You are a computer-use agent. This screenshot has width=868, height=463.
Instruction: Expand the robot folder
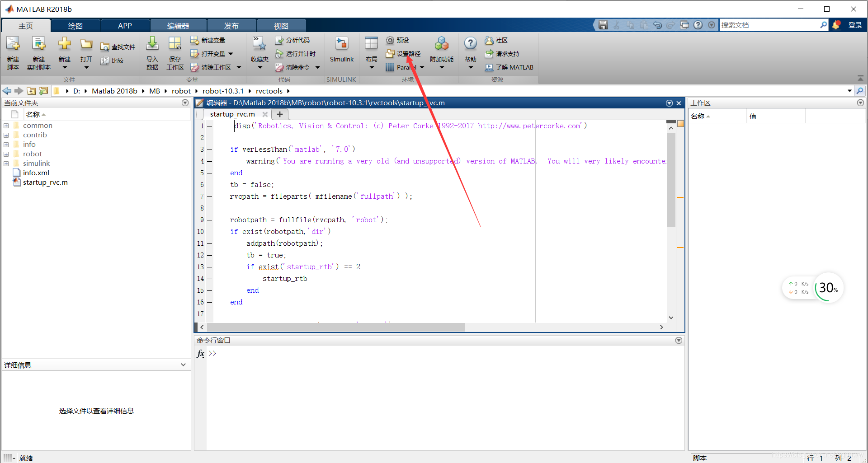click(x=6, y=154)
